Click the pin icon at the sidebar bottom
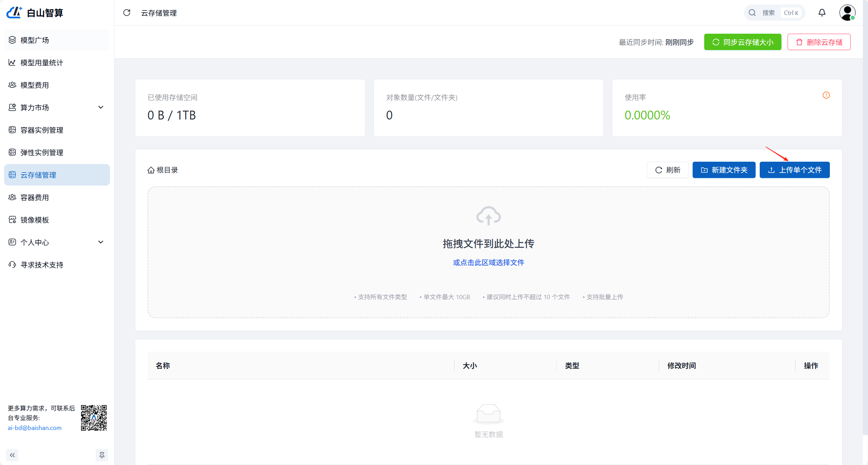This screenshot has width=868, height=465. (102, 455)
